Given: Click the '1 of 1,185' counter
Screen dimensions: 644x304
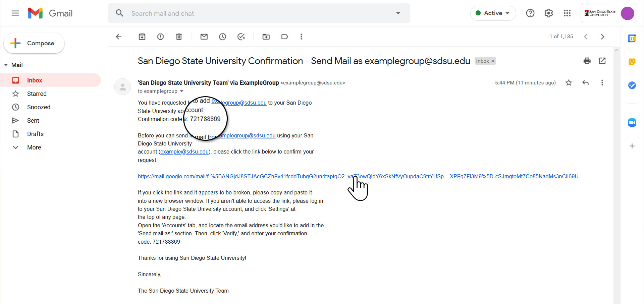Looking at the screenshot, I should click(561, 36).
